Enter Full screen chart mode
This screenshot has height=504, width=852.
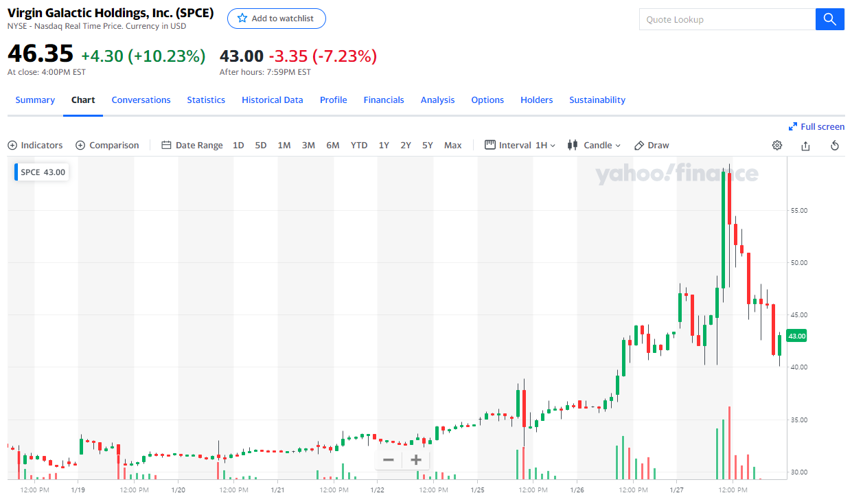tap(817, 126)
